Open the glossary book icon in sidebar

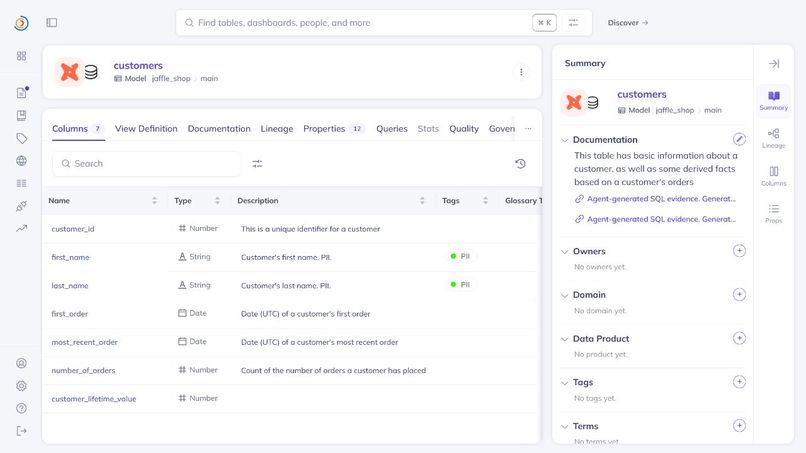(x=21, y=115)
